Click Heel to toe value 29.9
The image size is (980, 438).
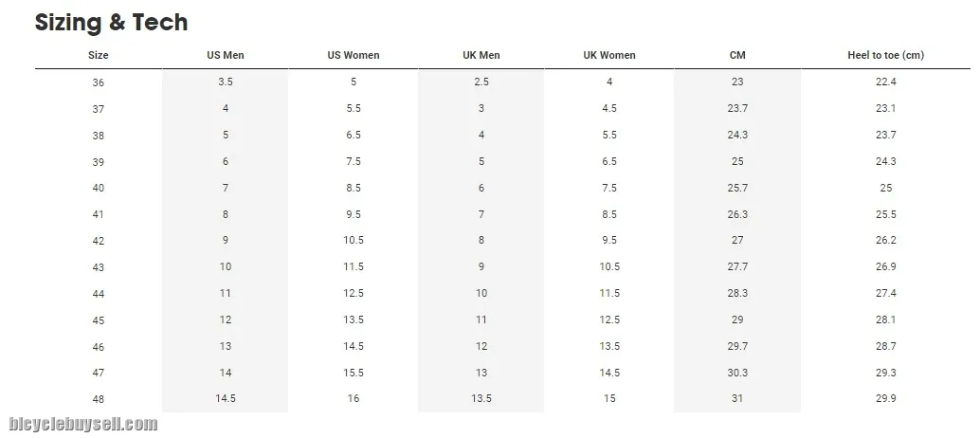pos(885,399)
